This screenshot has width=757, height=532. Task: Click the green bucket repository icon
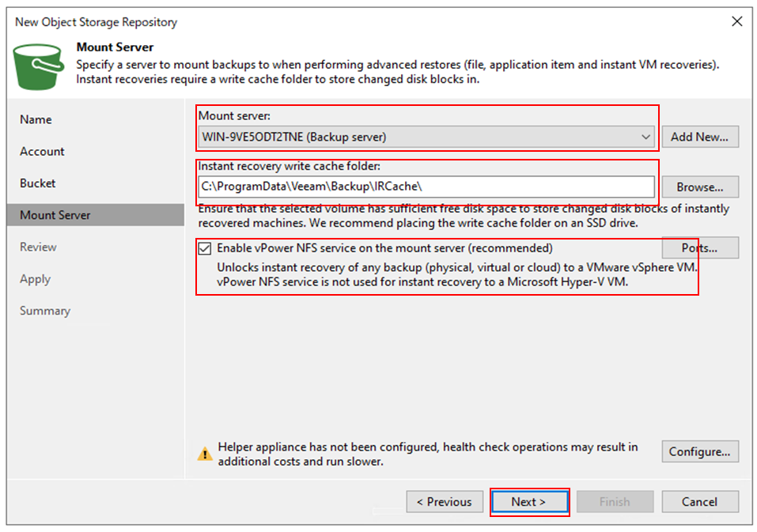click(x=38, y=66)
